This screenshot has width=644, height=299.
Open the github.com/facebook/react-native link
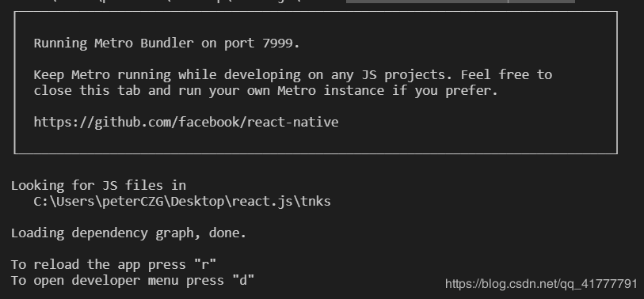(x=186, y=123)
